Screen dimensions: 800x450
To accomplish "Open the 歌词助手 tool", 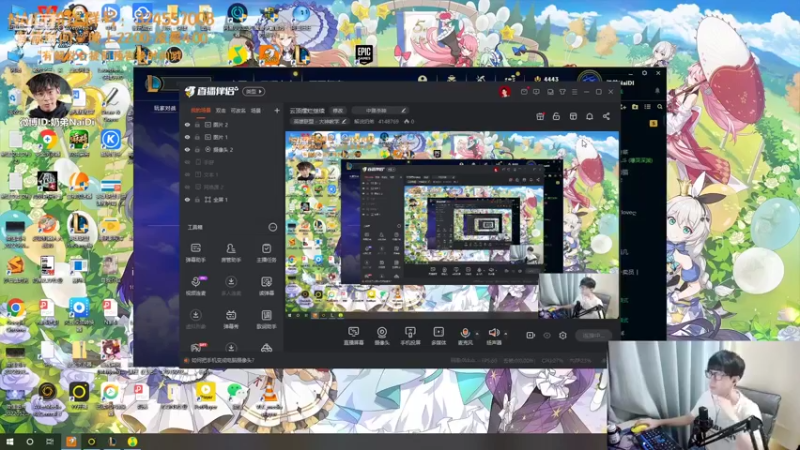I will [266, 319].
